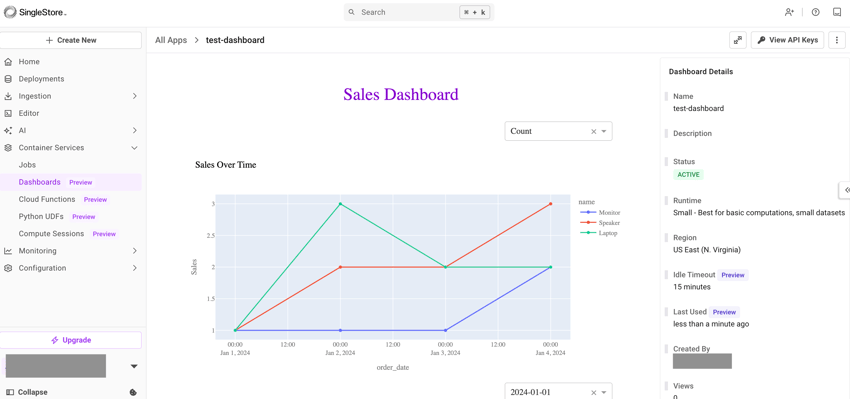Click the ACTIVE status badge
Image resolution: width=850 pixels, height=399 pixels.
pyautogui.click(x=688, y=175)
